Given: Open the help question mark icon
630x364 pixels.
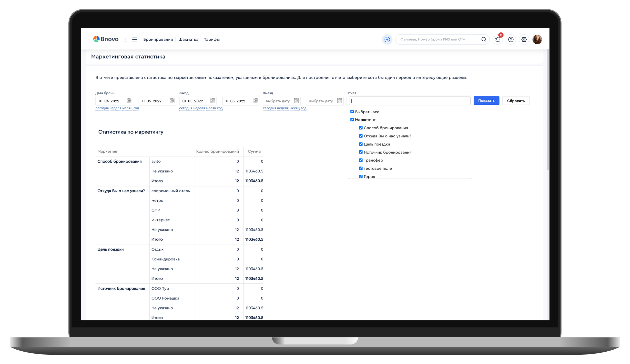Looking at the screenshot, I should click(511, 39).
